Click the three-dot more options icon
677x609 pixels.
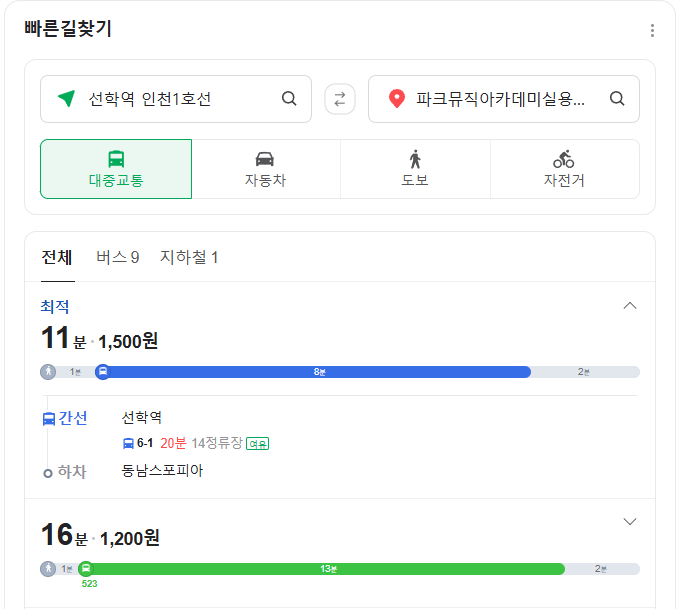coord(652,31)
